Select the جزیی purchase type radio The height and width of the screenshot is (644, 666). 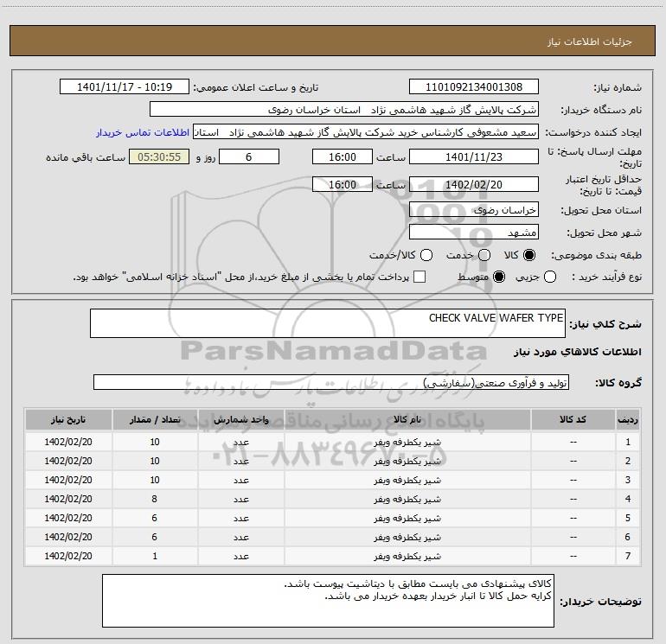click(549, 277)
